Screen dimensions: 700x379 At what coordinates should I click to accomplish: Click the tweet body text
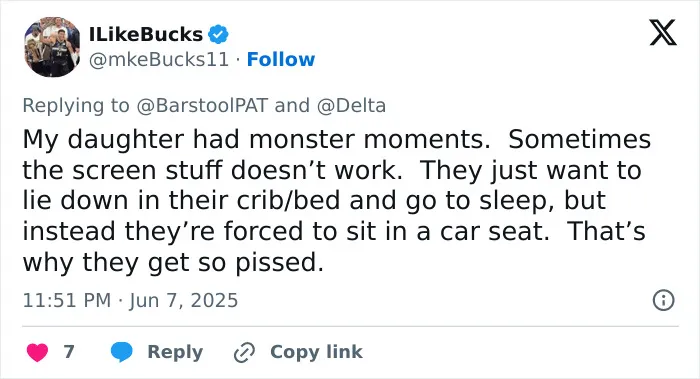click(x=337, y=201)
